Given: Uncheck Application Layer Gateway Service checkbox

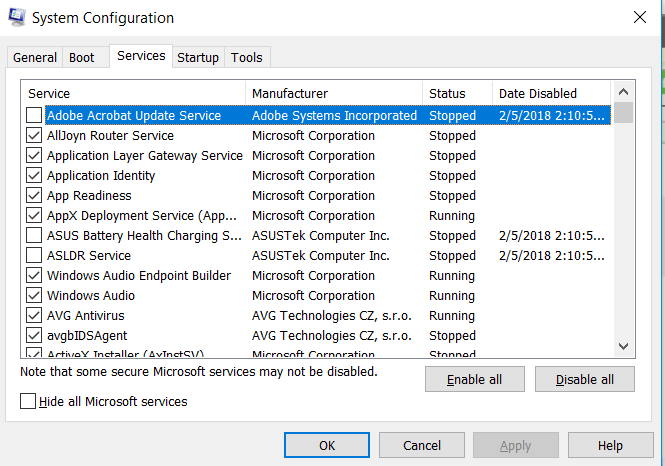Looking at the screenshot, I should pos(34,155).
